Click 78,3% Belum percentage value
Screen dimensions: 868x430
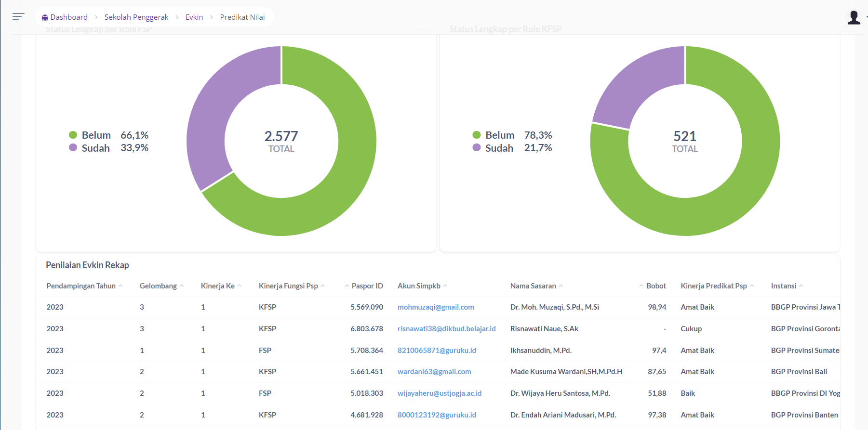[x=538, y=135]
